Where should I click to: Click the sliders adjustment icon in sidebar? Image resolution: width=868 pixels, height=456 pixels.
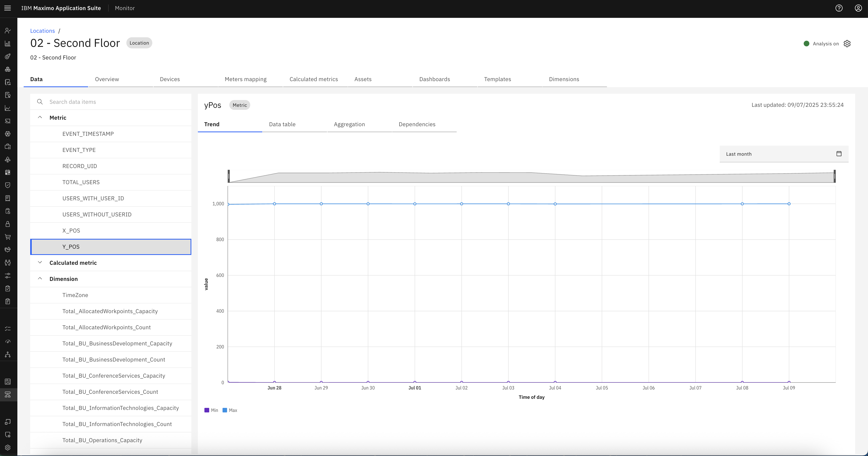tap(8, 276)
